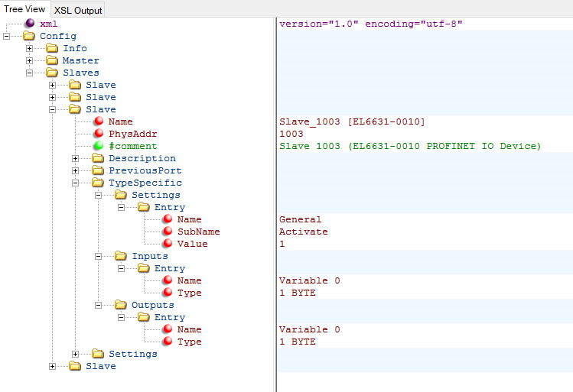
Task: Click the red icon beside PhysAddr
Action: point(98,134)
